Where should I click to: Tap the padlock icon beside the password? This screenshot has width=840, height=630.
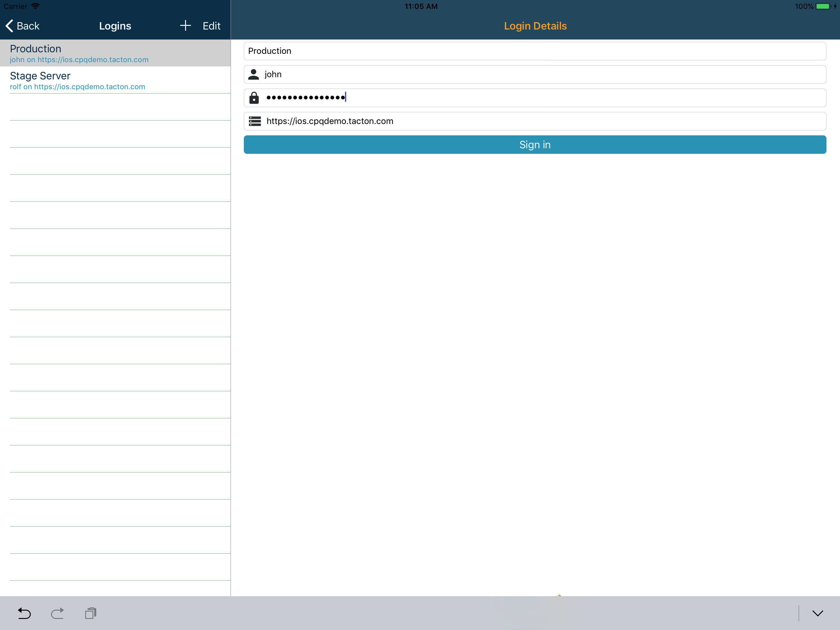click(x=254, y=98)
